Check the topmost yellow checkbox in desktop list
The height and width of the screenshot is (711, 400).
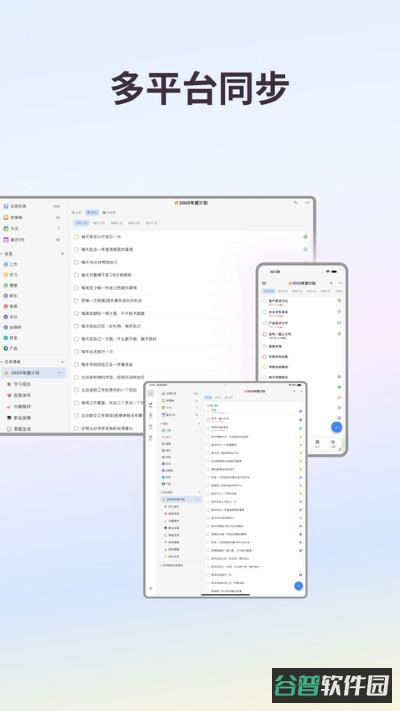77,237
